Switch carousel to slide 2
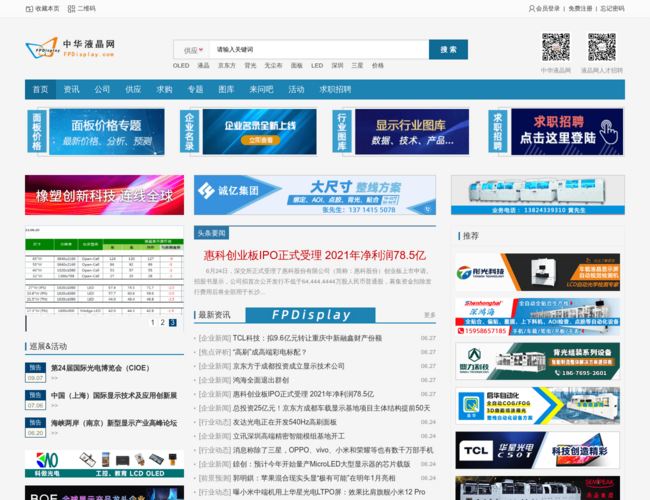 point(162,322)
